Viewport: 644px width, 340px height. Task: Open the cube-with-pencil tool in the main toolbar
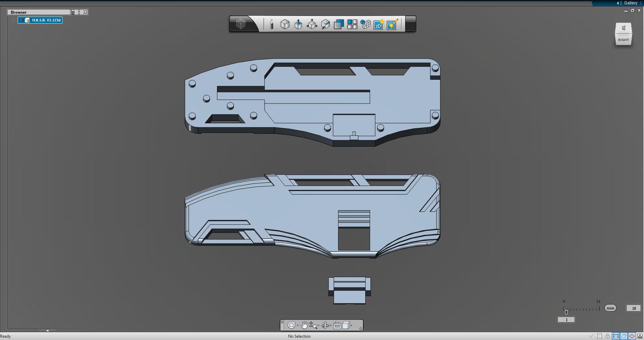click(x=325, y=24)
